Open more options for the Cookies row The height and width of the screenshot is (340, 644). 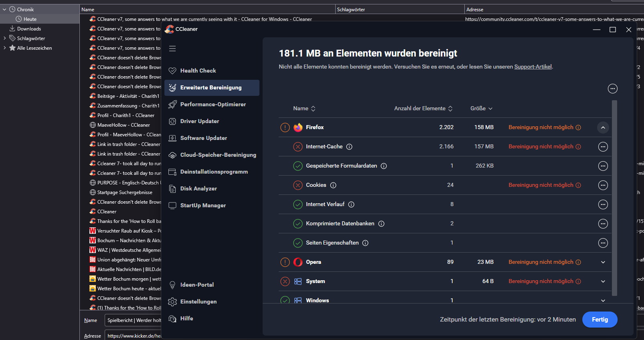coord(603,185)
